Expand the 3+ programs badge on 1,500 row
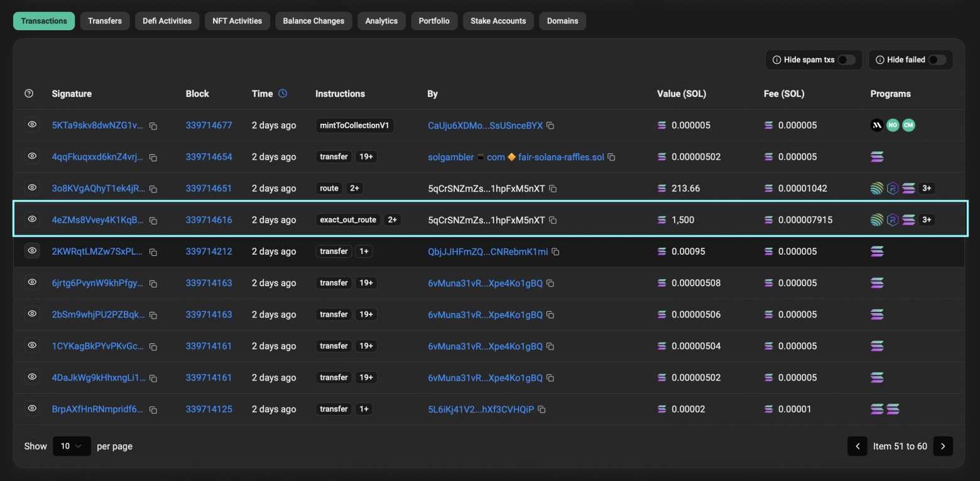Image resolution: width=980 pixels, height=481 pixels. pyautogui.click(x=927, y=220)
